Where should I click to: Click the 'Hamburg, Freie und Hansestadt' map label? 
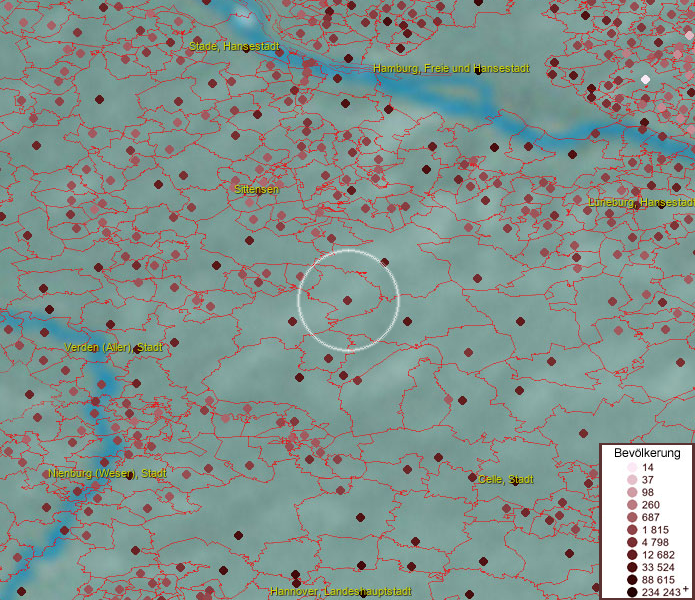click(451, 68)
